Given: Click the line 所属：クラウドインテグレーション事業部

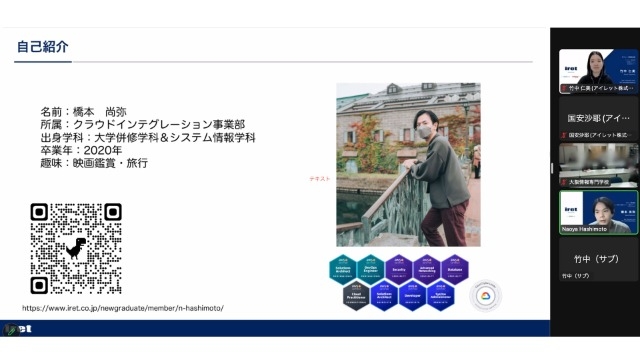Looking at the screenshot, I should click(x=142, y=124).
